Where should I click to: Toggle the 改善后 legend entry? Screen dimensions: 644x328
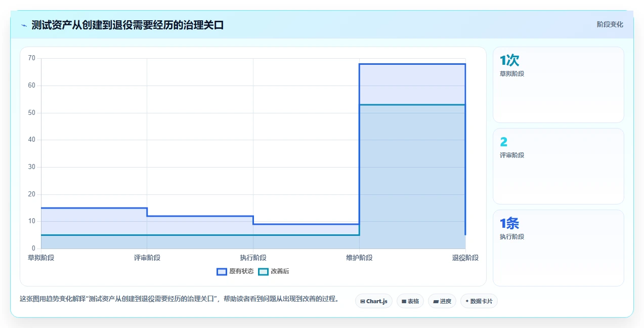(x=274, y=271)
